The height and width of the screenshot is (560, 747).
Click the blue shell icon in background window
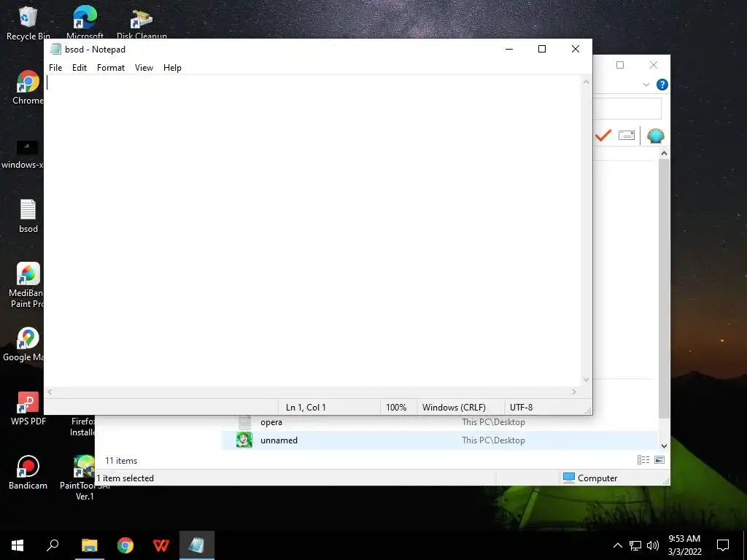[x=656, y=136]
